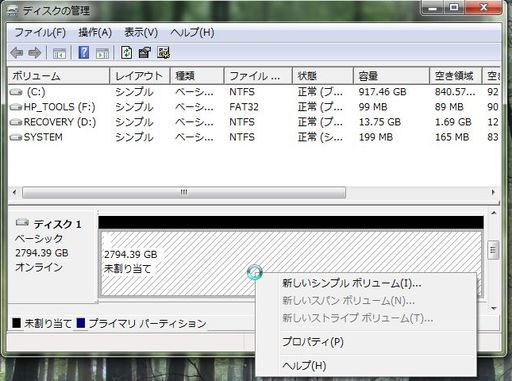Click the Disk Management title bar icon
512x381 pixels.
(x=12, y=11)
